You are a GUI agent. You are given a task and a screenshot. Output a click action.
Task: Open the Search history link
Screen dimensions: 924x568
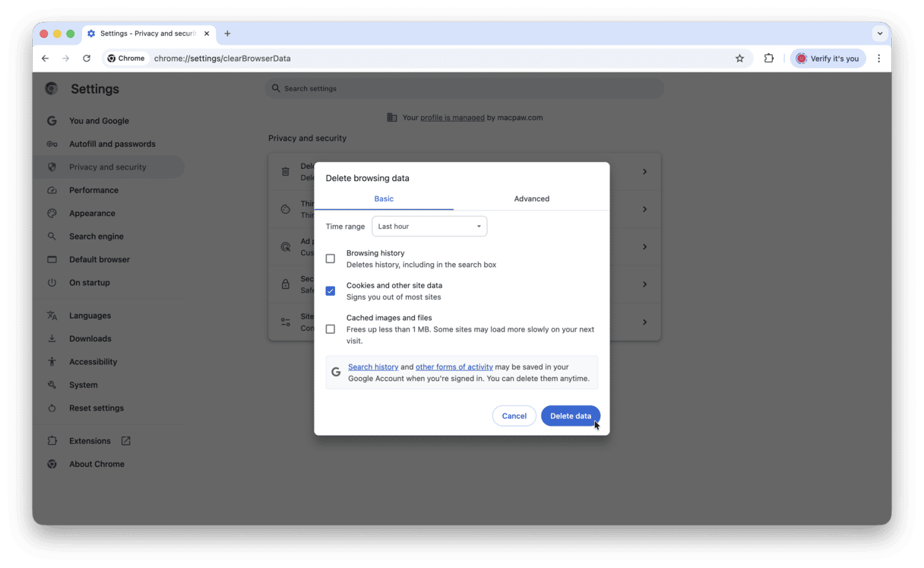point(373,367)
